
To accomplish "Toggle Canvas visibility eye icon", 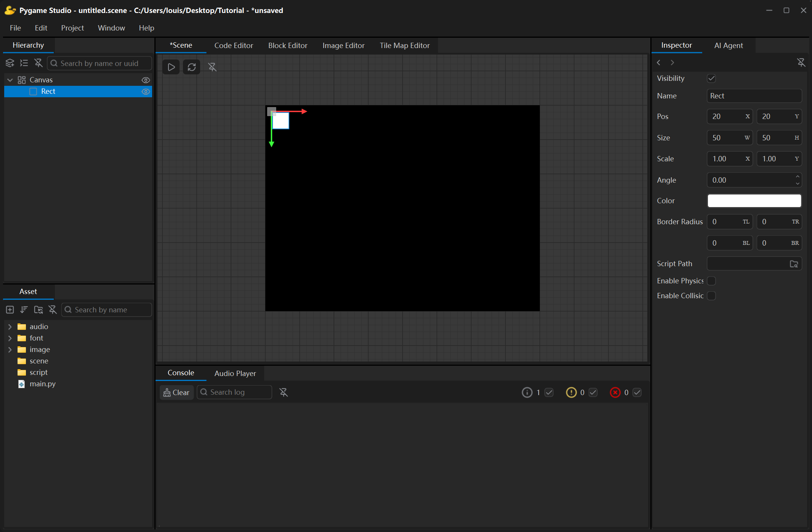I will coord(146,80).
